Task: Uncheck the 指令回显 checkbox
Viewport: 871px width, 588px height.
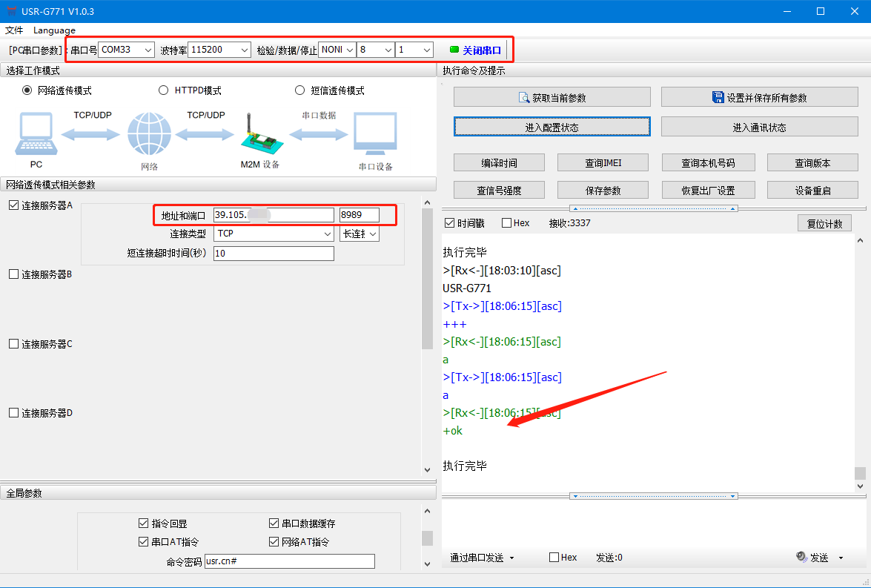Action: [x=144, y=523]
